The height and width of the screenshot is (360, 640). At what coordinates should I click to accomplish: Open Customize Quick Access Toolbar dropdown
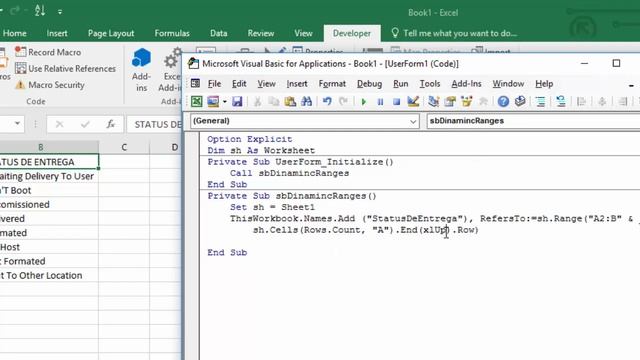(60, 12)
